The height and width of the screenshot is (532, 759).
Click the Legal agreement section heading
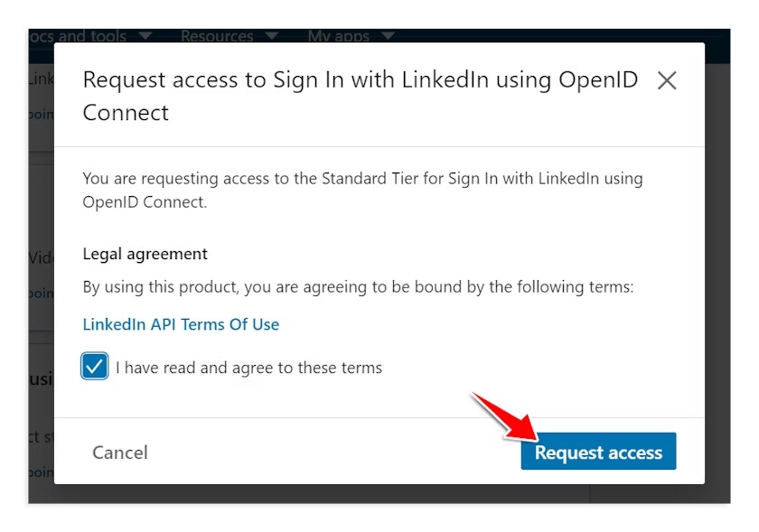coord(145,254)
